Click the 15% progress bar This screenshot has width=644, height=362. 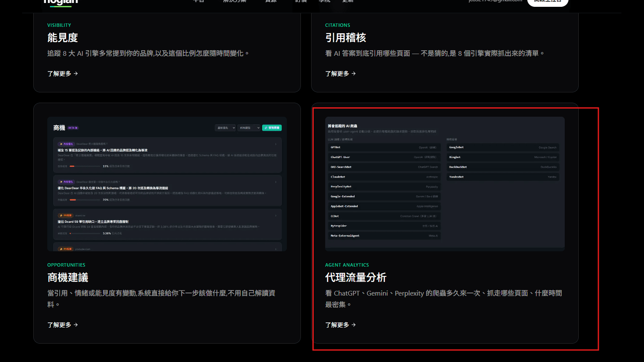[84, 166]
